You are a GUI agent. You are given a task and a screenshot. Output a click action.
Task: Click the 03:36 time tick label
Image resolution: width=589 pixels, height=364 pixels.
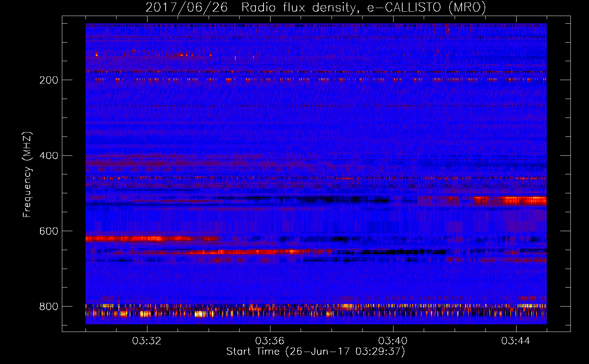(x=270, y=341)
